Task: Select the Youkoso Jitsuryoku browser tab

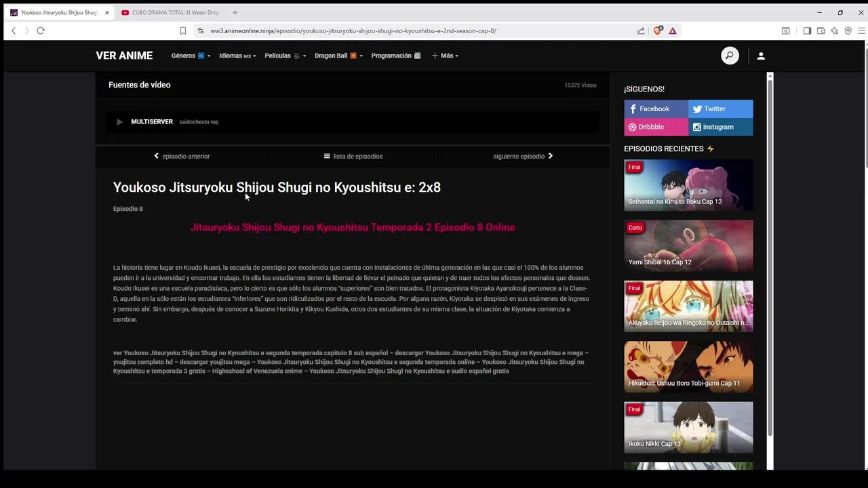Action: coord(59,12)
